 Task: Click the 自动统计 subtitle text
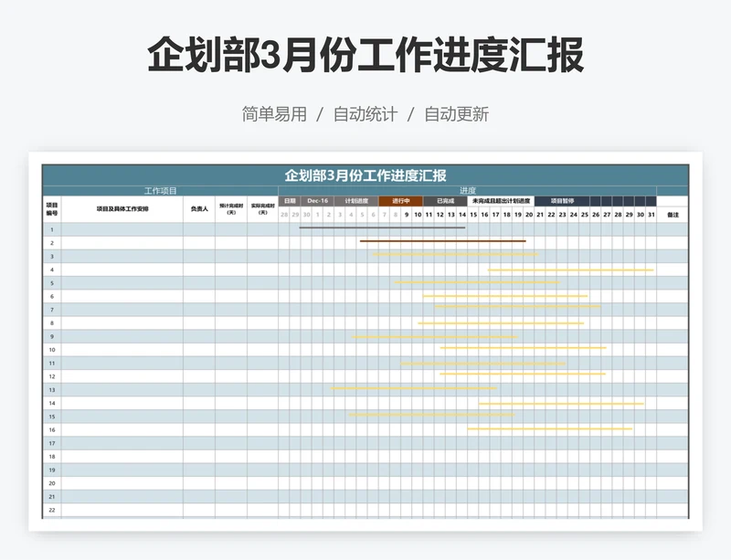(365, 114)
